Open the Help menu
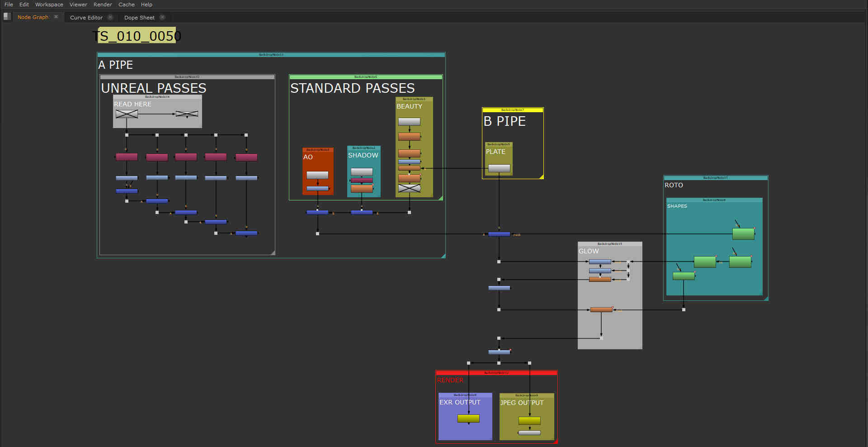The image size is (868, 447). coord(146,5)
